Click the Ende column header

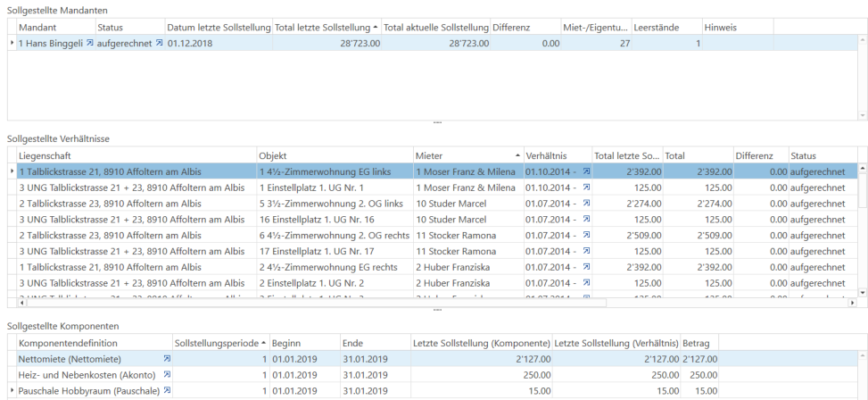pos(375,343)
